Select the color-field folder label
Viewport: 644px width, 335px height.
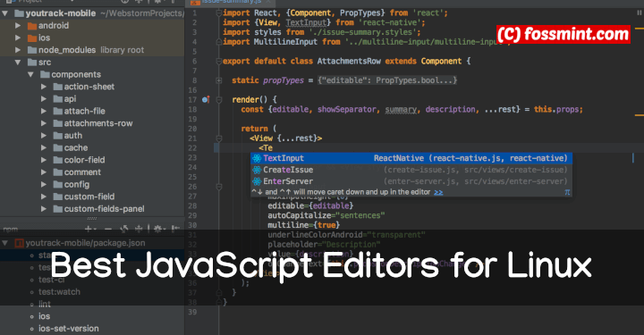85,160
